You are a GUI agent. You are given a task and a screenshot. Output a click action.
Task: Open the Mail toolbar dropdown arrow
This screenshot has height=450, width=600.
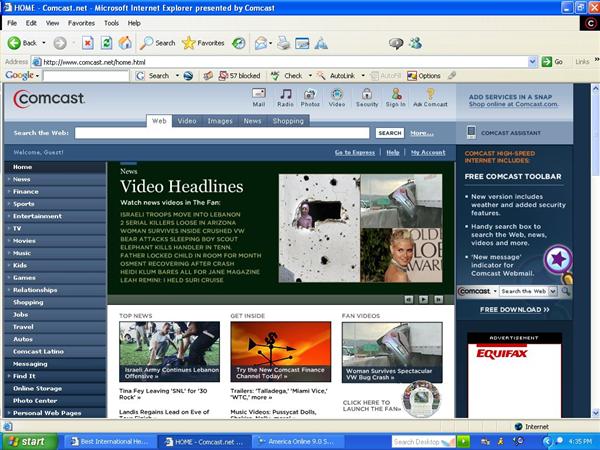[x=271, y=43]
